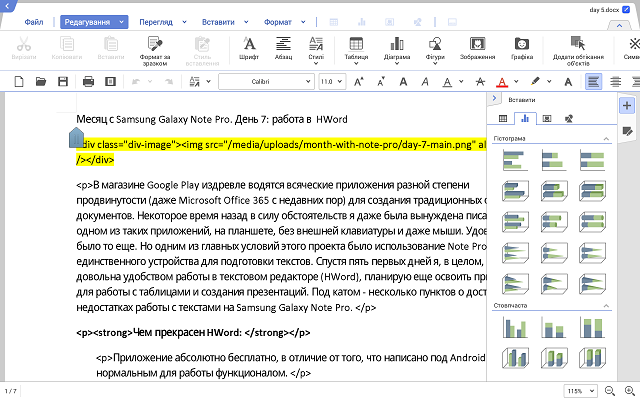Viewport: 640px width, 400px height.
Task: Collapse the Стовпчаста section
Action: (606, 306)
